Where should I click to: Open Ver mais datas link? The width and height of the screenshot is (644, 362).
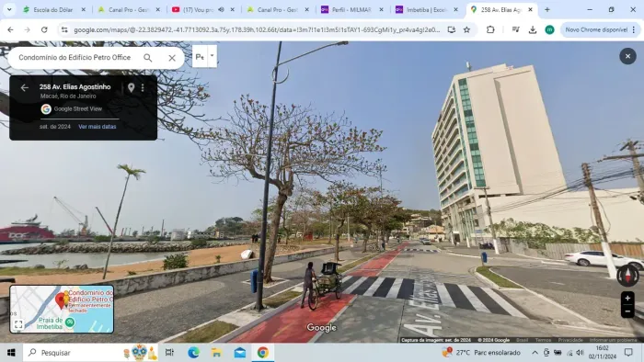tap(98, 127)
